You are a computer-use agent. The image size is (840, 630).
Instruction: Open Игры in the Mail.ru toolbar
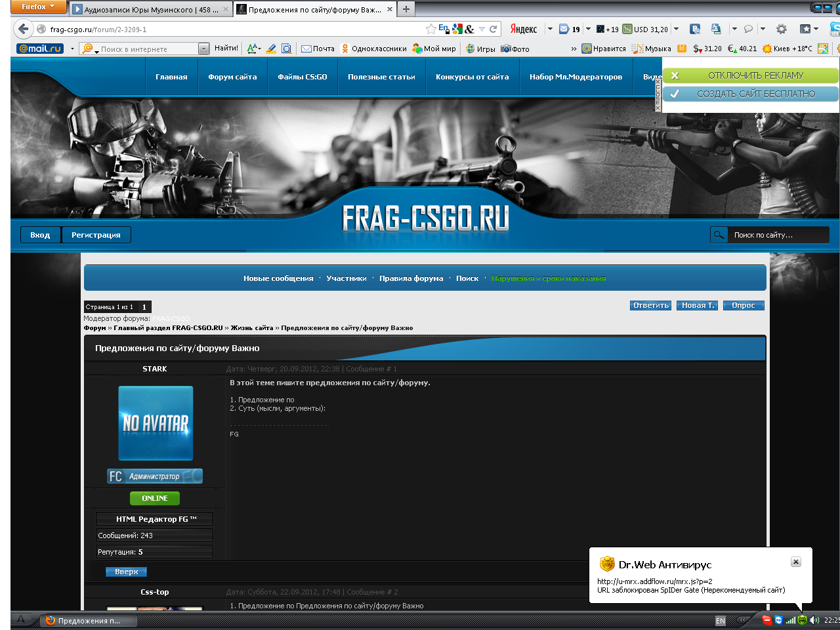[x=480, y=49]
